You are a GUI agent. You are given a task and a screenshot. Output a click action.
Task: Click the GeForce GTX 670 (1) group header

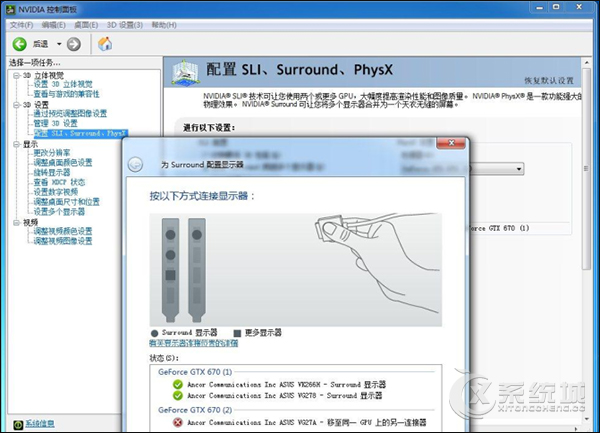pyautogui.click(x=195, y=372)
